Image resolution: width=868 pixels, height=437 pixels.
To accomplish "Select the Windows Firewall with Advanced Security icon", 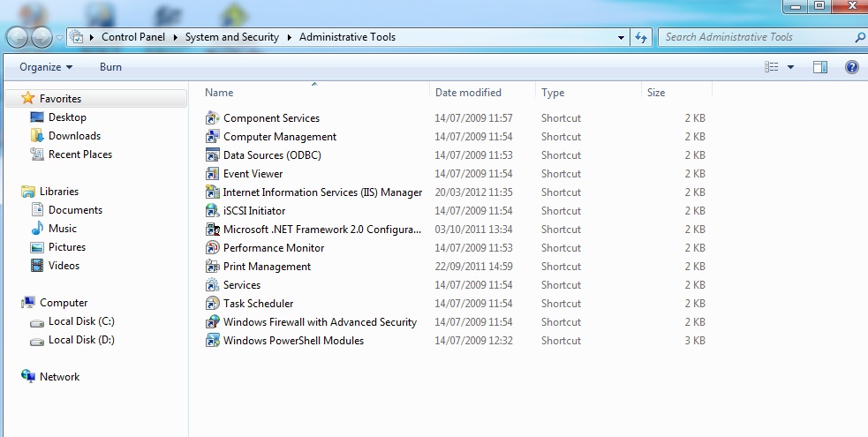I will pos(213,322).
